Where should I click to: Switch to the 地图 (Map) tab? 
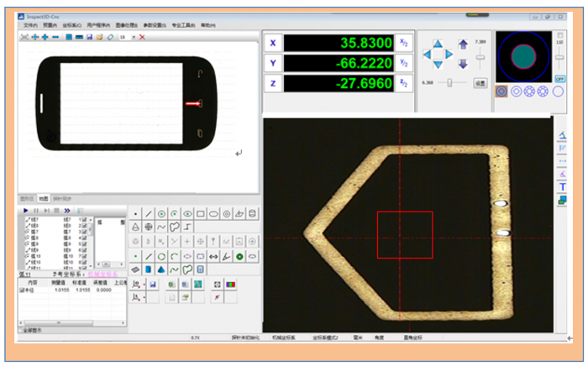coord(43,199)
